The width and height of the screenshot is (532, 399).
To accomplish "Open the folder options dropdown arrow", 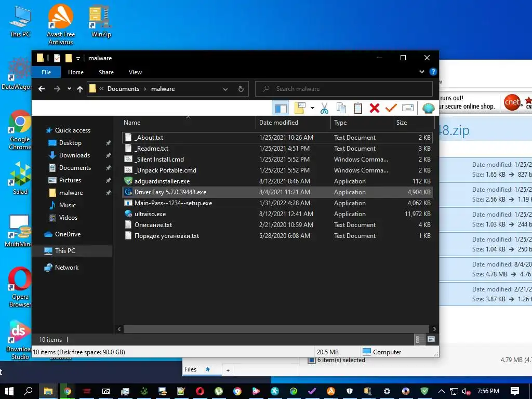I will click(x=312, y=108).
